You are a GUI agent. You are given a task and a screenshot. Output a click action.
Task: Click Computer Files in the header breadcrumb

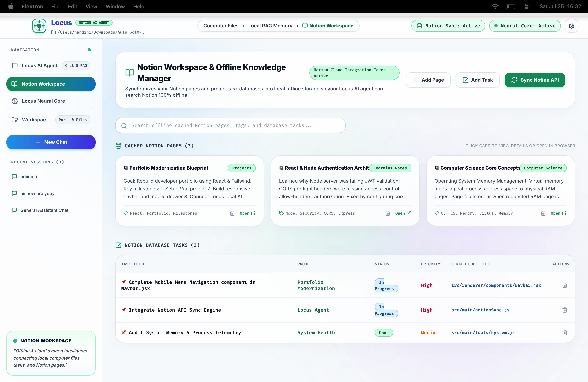coord(221,26)
